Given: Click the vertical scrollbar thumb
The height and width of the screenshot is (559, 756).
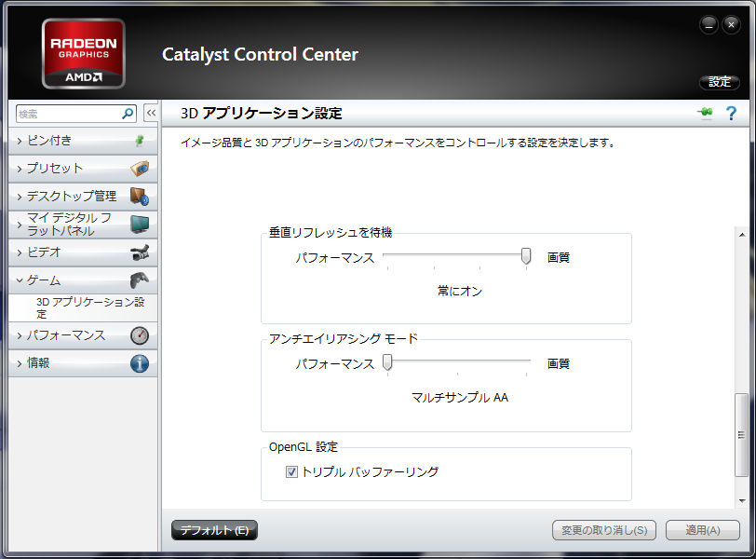Looking at the screenshot, I should coord(741,435).
